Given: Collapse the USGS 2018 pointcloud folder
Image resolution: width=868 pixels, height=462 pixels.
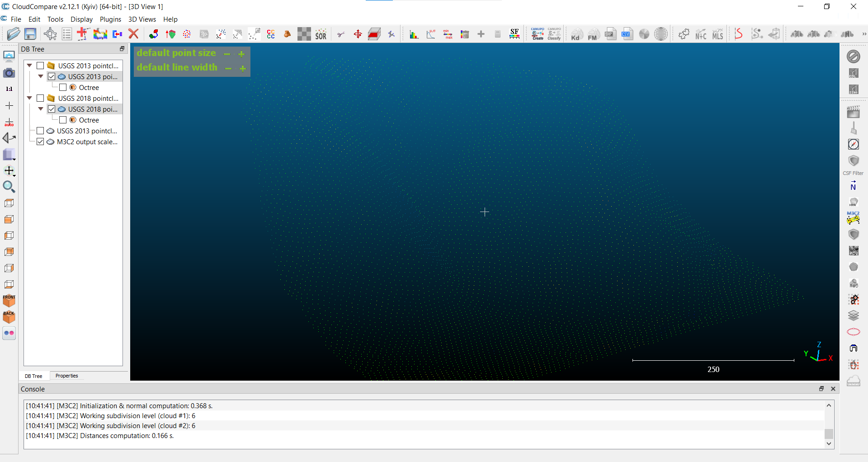Looking at the screenshot, I should 30,99.
